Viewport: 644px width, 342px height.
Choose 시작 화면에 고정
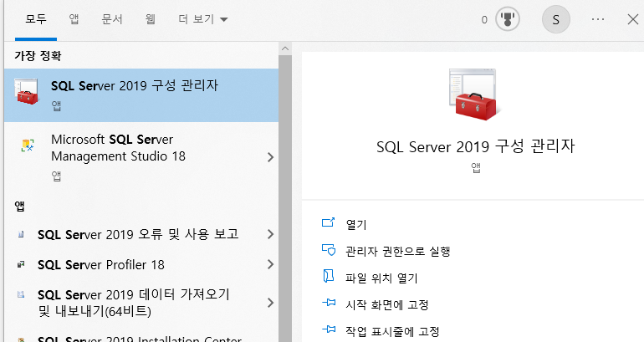(387, 304)
